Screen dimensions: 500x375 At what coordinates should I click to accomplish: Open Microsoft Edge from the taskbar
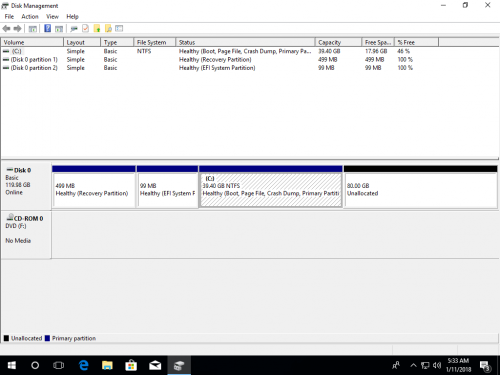coord(84,365)
